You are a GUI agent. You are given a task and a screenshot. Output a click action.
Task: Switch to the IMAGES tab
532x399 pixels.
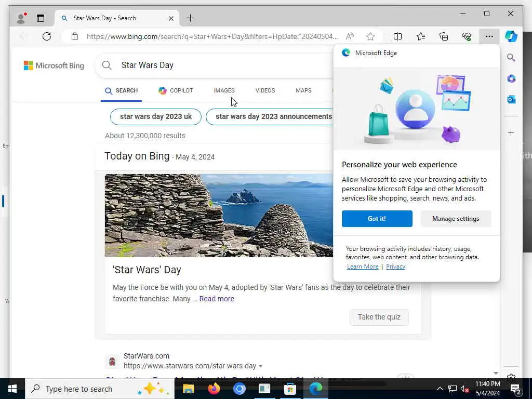[x=224, y=90]
